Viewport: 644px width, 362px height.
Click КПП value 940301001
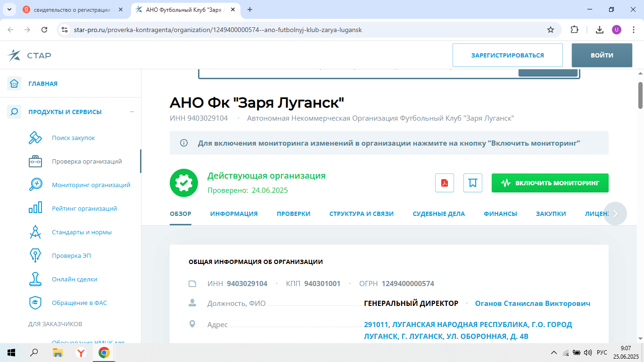coord(322,284)
